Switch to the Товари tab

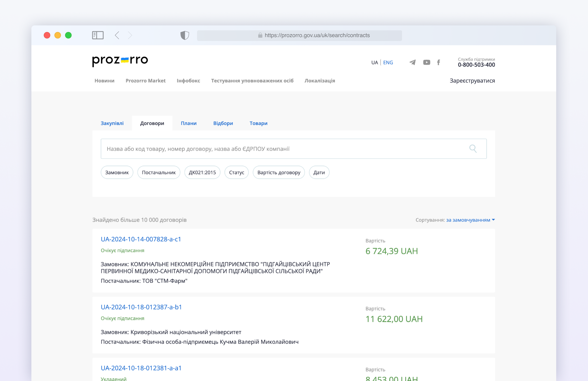point(258,123)
